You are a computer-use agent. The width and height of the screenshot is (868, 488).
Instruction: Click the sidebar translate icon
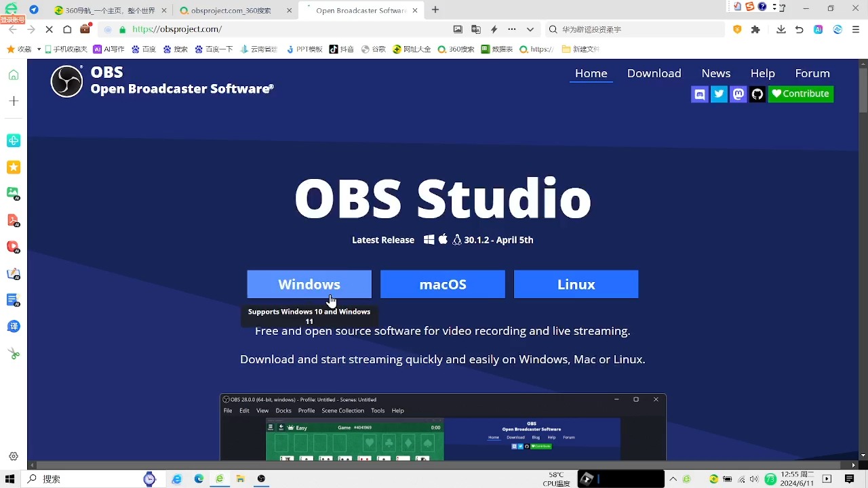(14, 326)
